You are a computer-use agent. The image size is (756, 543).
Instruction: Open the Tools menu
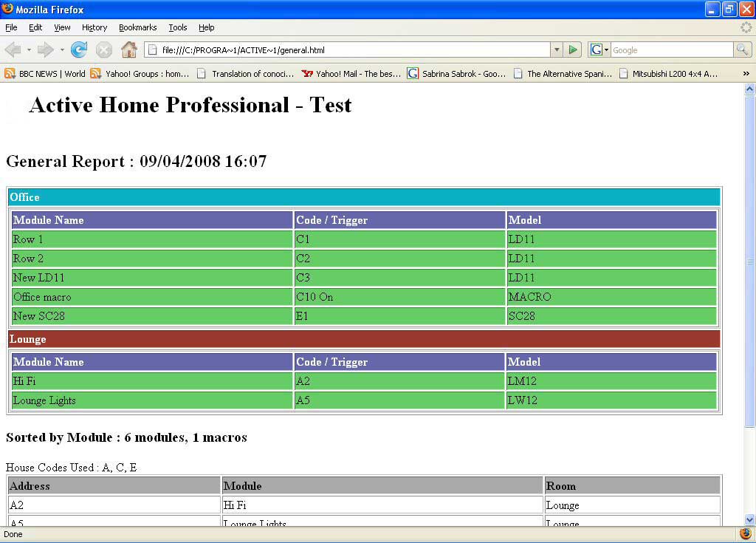click(177, 27)
